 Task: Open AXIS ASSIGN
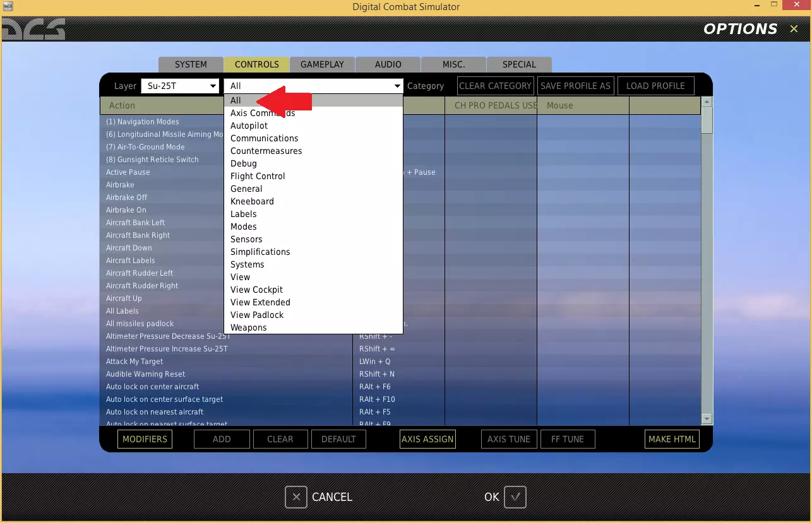427,439
